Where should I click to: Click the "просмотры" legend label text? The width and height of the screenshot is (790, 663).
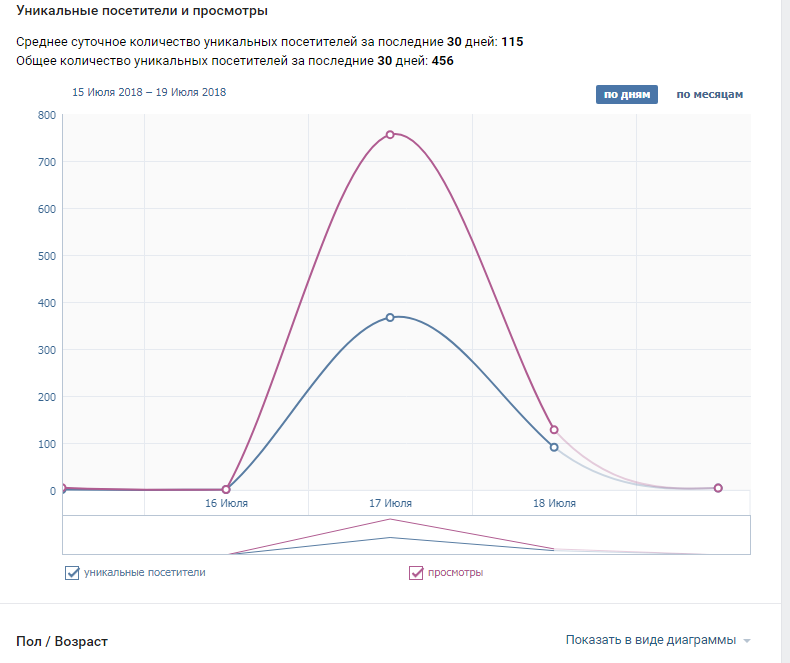(455, 573)
